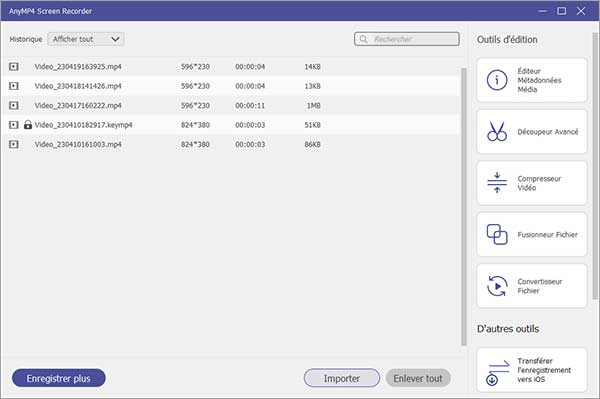Image resolution: width=600 pixels, height=399 pixels.
Task: Select the Video_230417160222.mp4 recording row
Action: tap(230, 105)
